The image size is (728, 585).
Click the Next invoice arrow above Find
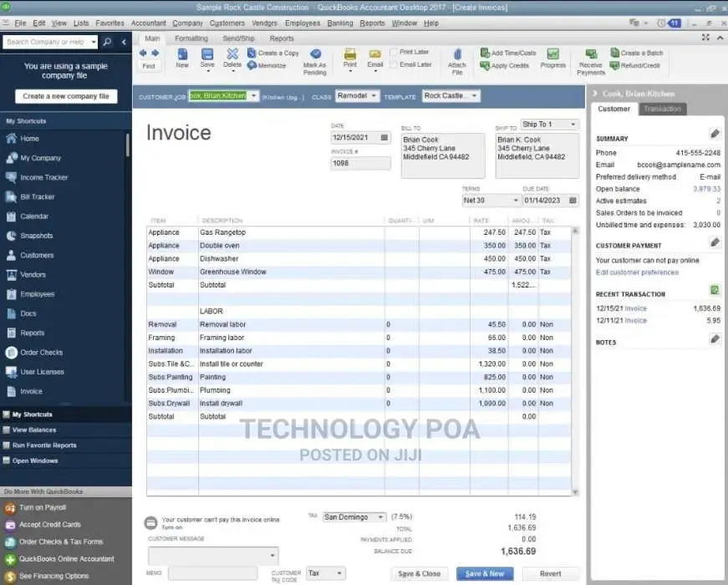pos(155,53)
